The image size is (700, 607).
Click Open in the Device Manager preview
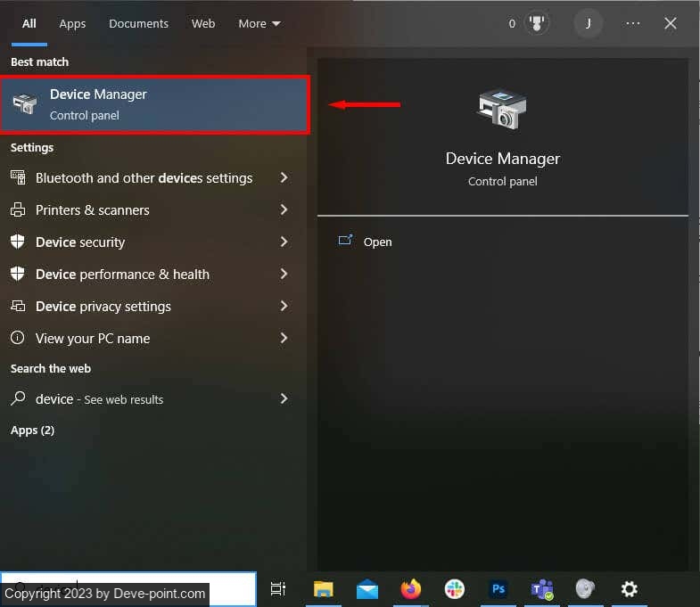tap(377, 242)
